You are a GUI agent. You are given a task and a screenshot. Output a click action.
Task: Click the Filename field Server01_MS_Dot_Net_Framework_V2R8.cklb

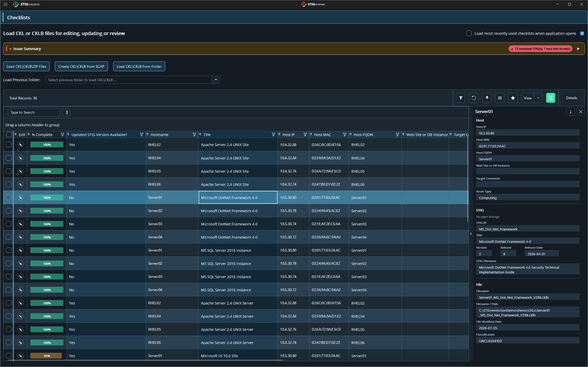point(528,297)
